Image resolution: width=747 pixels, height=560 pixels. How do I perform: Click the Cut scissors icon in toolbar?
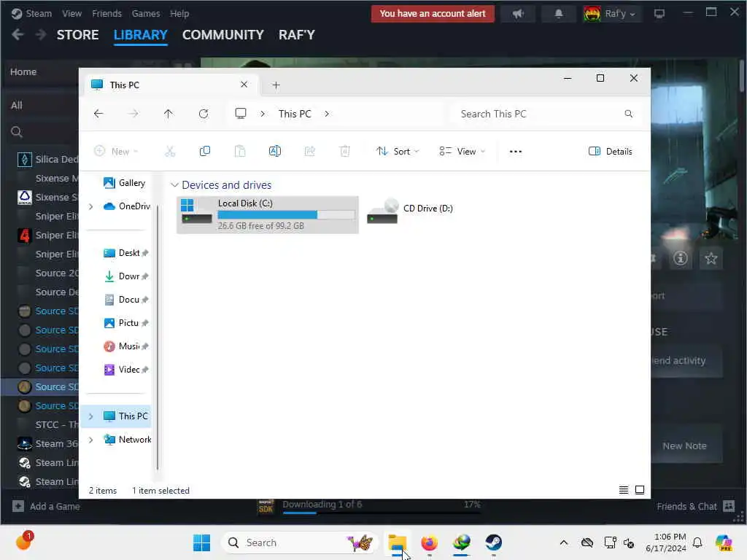click(170, 152)
